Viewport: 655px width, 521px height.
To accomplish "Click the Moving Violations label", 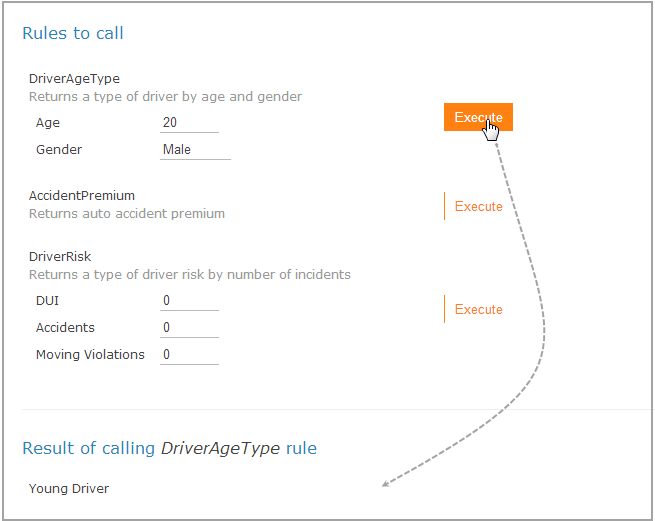I will pos(90,355).
